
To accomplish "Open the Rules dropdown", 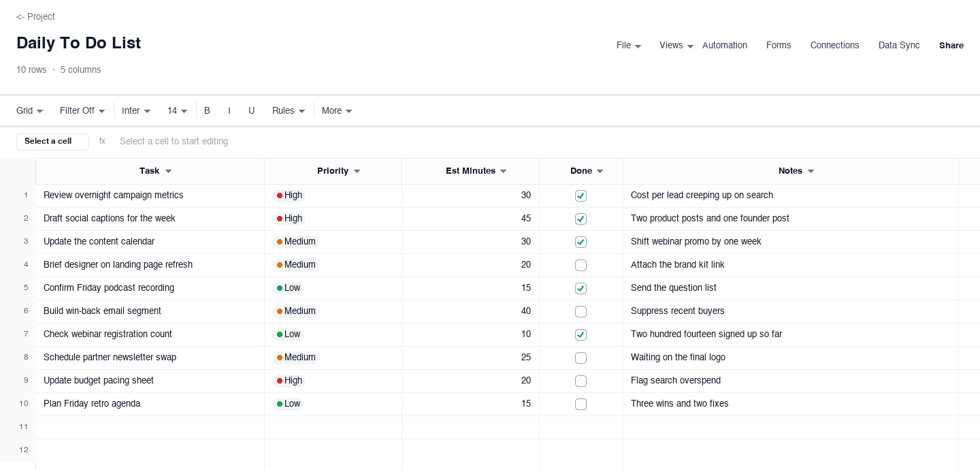I will (x=289, y=110).
